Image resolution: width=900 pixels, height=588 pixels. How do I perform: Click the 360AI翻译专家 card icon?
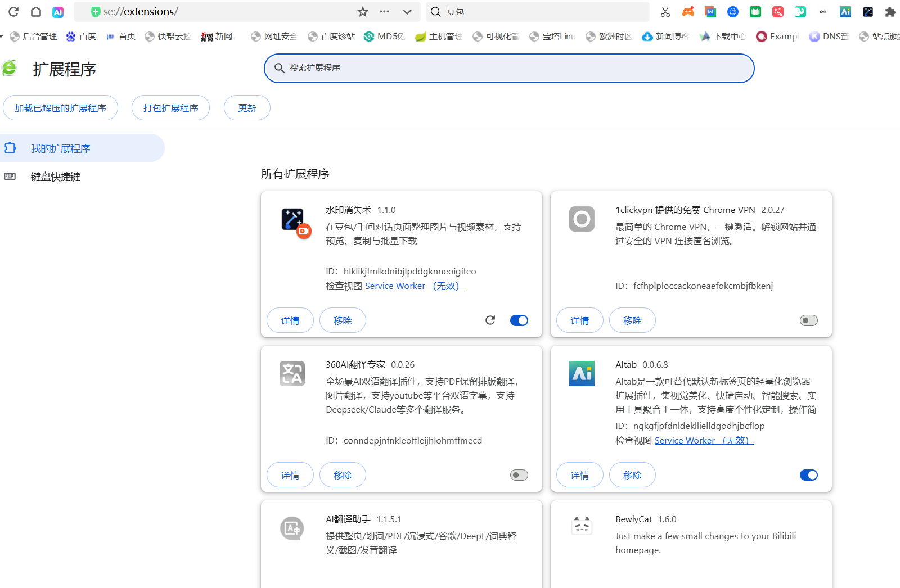292,374
